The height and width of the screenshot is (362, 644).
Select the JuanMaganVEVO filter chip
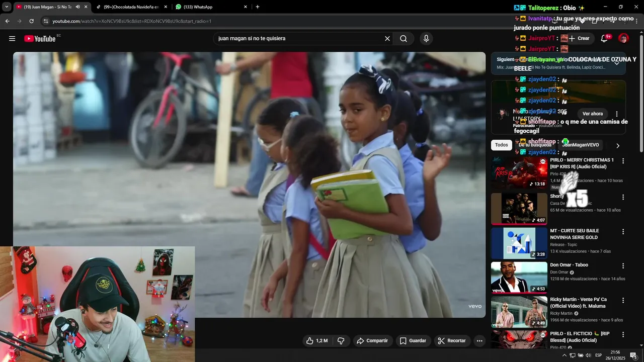click(581, 145)
